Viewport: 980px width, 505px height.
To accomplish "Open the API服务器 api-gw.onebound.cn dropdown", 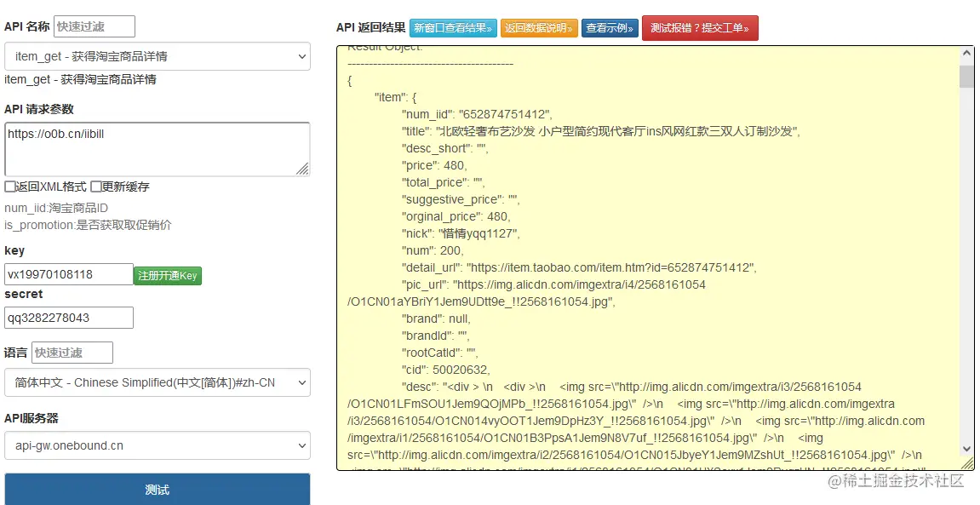I will click(x=158, y=445).
